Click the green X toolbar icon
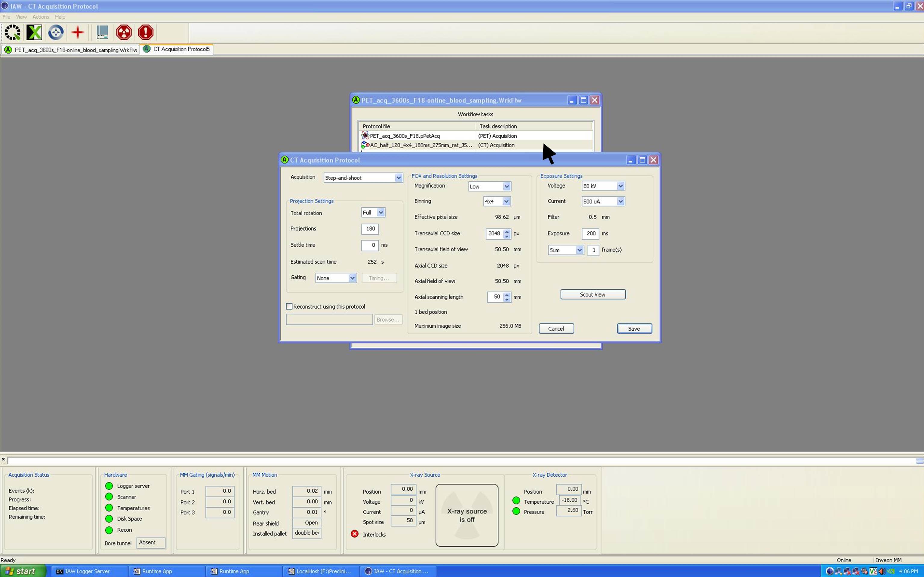The image size is (924, 577). [34, 32]
